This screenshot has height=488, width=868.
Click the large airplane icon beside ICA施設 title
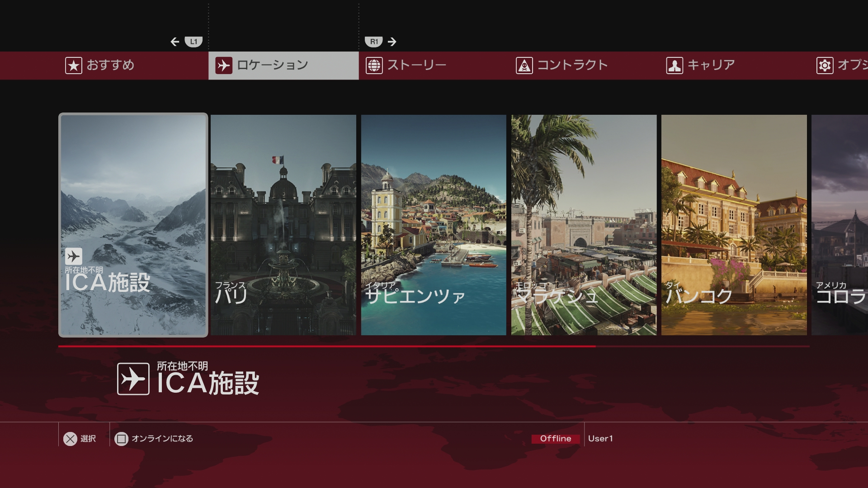click(133, 379)
